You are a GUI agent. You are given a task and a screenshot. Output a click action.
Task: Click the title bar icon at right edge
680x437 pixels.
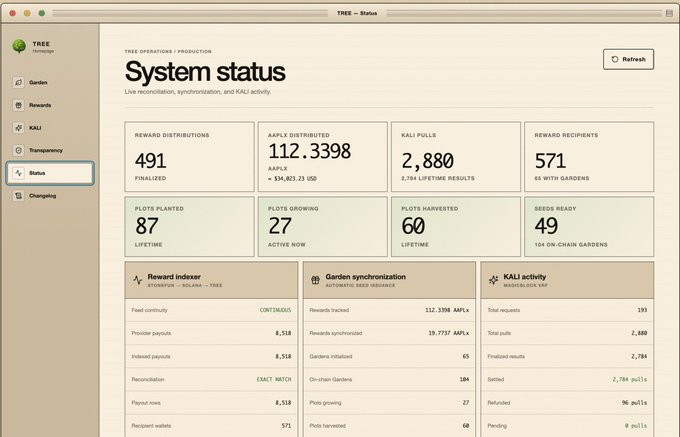point(669,13)
